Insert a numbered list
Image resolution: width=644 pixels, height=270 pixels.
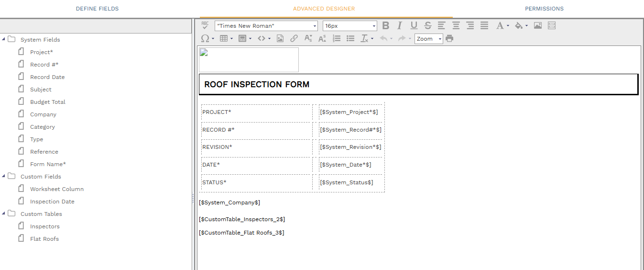[337, 39]
